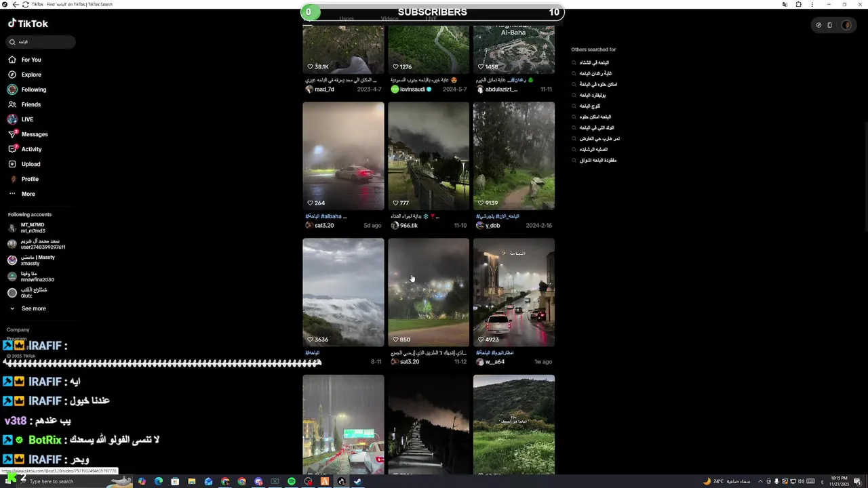Play the sat3.20 video with 264 likes
This screenshot has width=868, height=488.
[343, 156]
